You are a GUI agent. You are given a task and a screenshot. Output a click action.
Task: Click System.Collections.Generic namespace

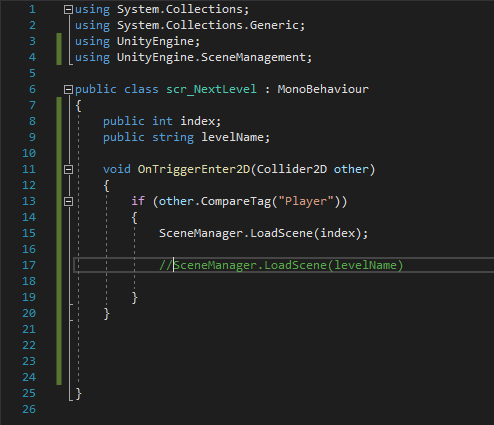tap(211, 25)
